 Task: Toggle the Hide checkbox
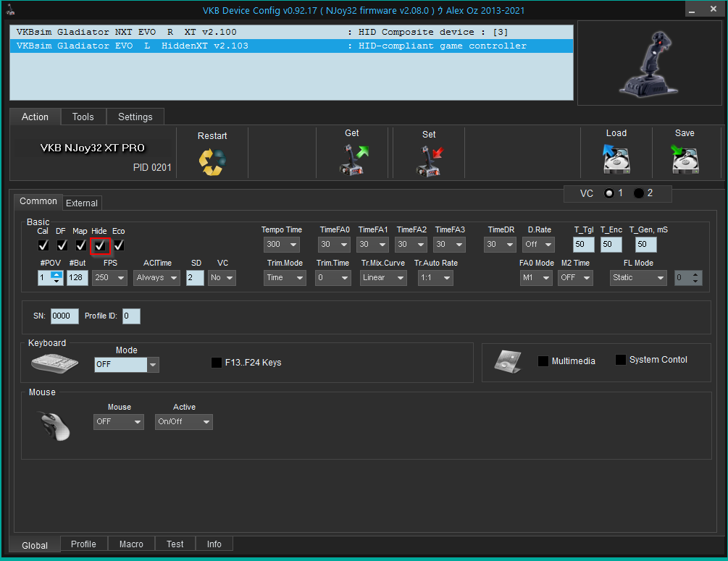click(x=100, y=245)
